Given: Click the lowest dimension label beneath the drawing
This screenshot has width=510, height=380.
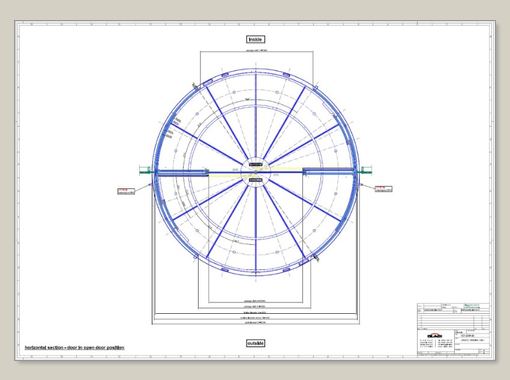Looking at the screenshot, I should click(256, 323).
